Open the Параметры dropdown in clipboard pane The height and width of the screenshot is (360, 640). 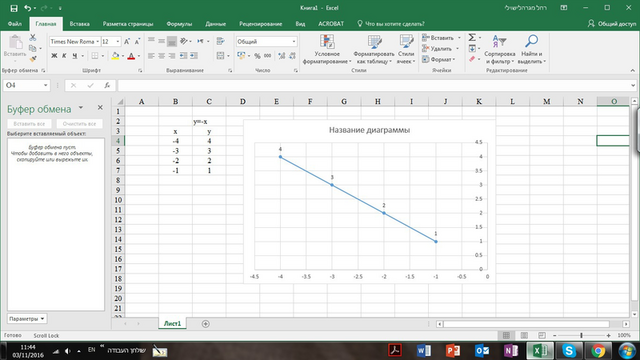click(x=27, y=319)
